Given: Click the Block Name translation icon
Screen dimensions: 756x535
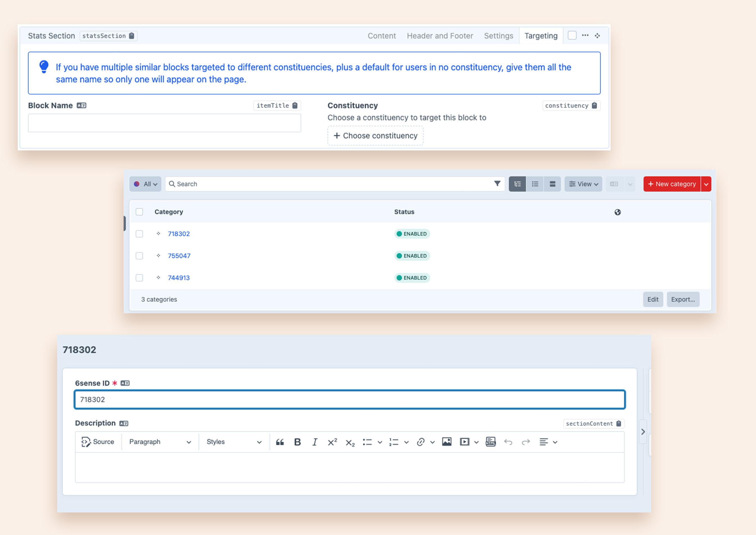Looking at the screenshot, I should coord(81,105).
